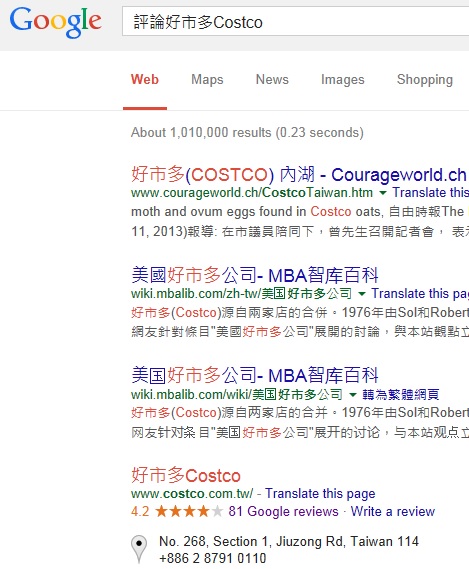Expand the arrow next to wiki.mbalib.com/zh-tw URL
This screenshot has height=569, width=469.
[x=362, y=294]
